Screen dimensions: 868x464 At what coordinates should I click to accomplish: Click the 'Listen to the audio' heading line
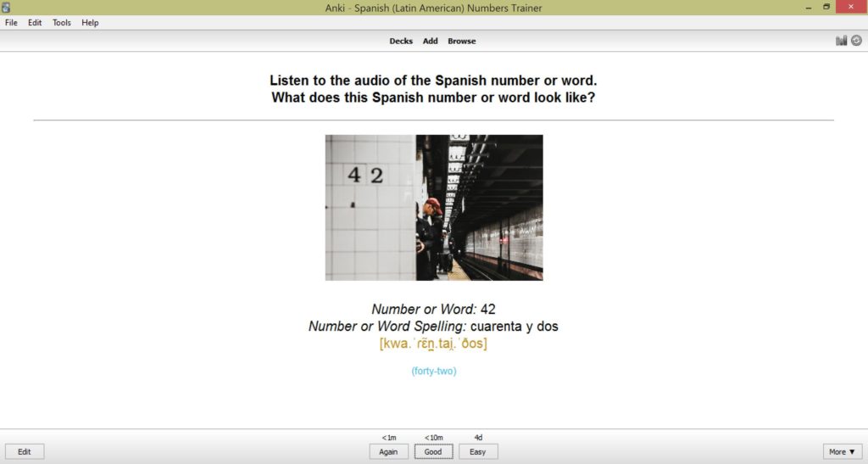point(433,81)
